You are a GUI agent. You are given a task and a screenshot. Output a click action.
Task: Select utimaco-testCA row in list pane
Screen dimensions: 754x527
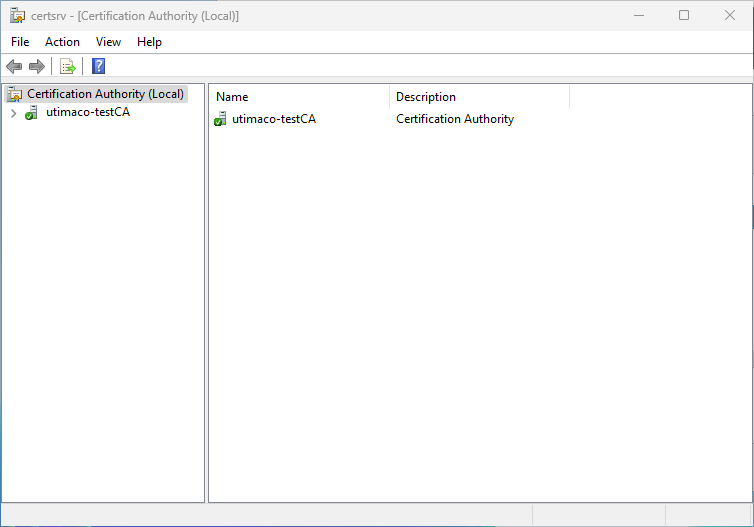pyautogui.click(x=274, y=119)
